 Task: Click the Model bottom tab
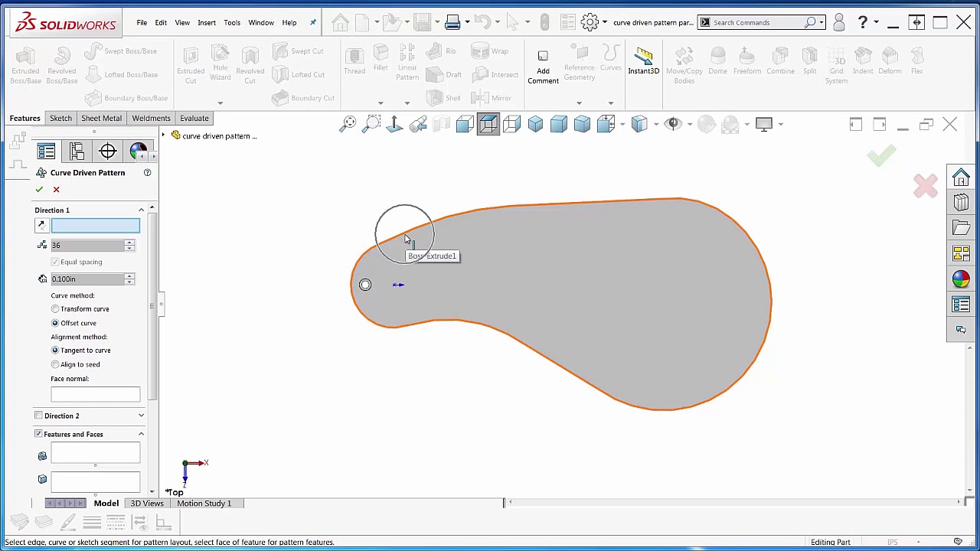[x=106, y=503]
